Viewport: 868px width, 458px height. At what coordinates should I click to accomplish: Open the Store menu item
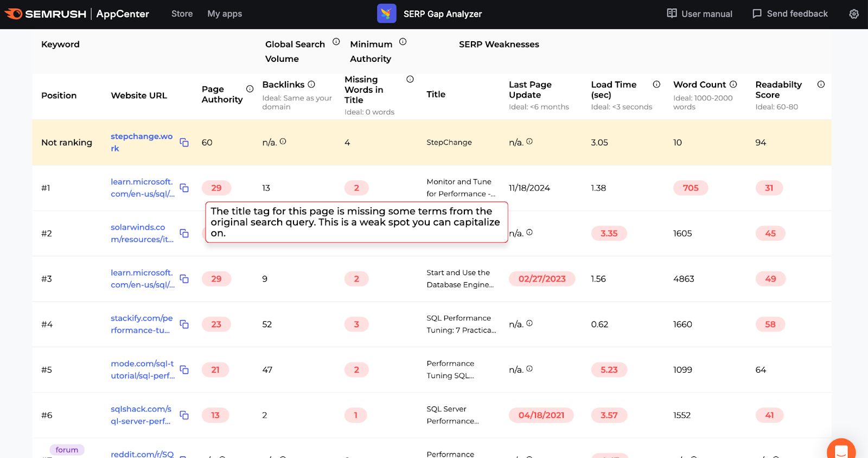[x=182, y=14]
